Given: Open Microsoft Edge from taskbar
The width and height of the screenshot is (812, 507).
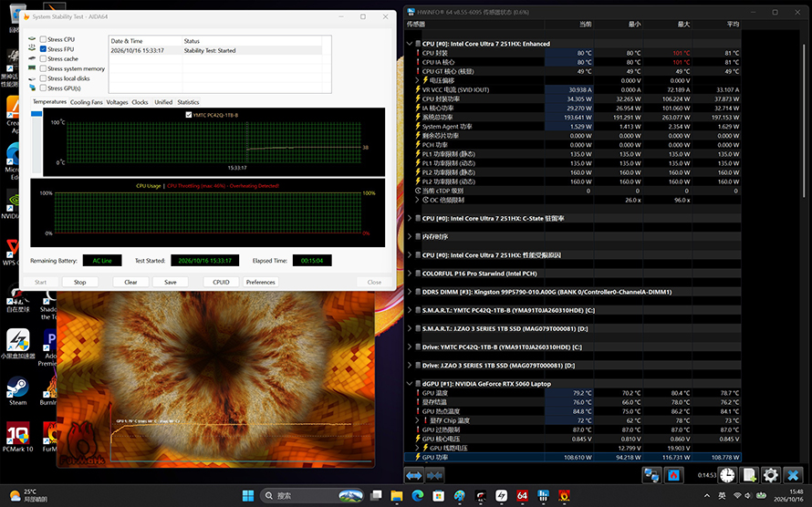Looking at the screenshot, I should tap(417, 496).
